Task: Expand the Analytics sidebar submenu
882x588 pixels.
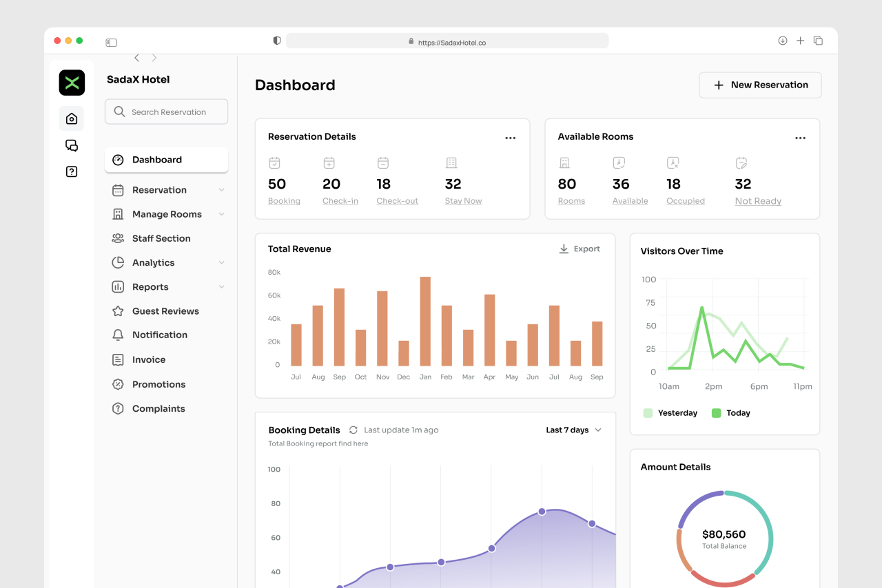Action: click(221, 262)
